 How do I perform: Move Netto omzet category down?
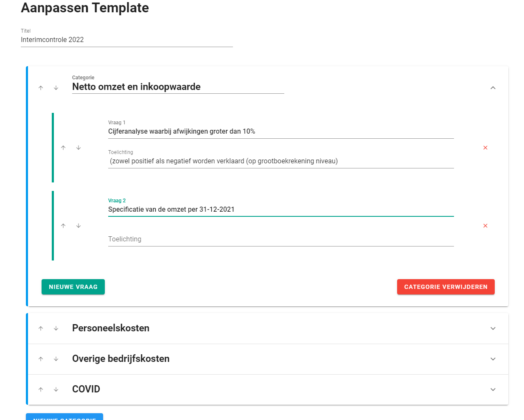56,88
